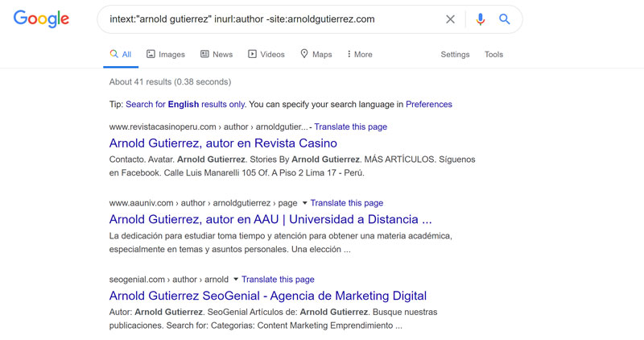The height and width of the screenshot is (340, 644).
Task: Select the All results tab
Action: [x=120, y=54]
